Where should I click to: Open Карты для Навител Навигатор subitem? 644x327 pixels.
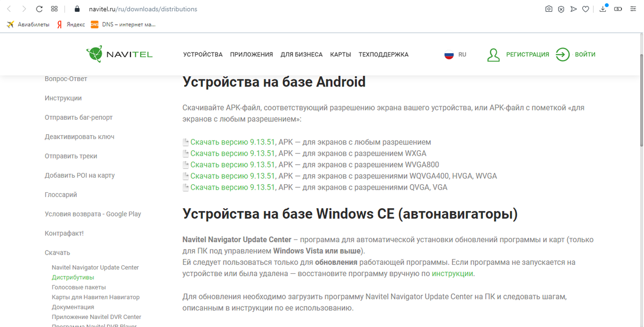pyautogui.click(x=96, y=297)
